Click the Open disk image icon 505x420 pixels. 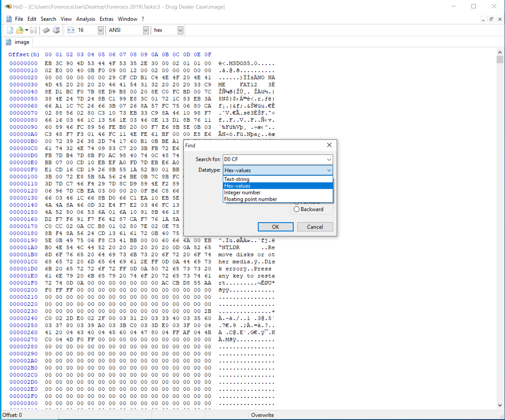click(56, 30)
